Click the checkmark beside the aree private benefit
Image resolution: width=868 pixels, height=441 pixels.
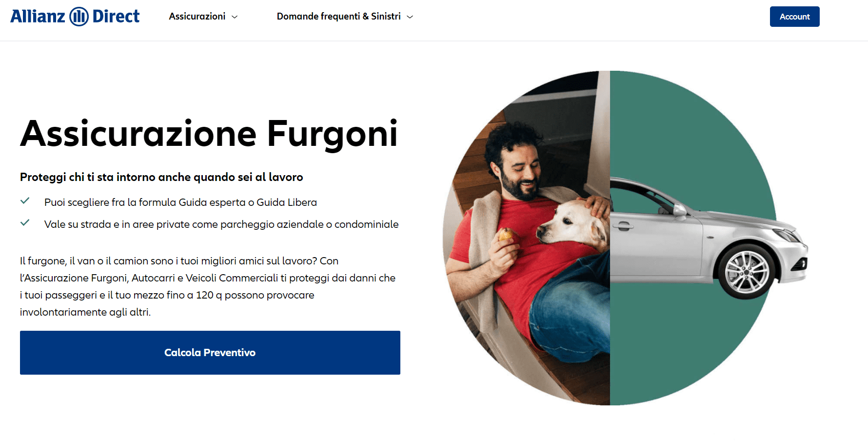coord(25,222)
